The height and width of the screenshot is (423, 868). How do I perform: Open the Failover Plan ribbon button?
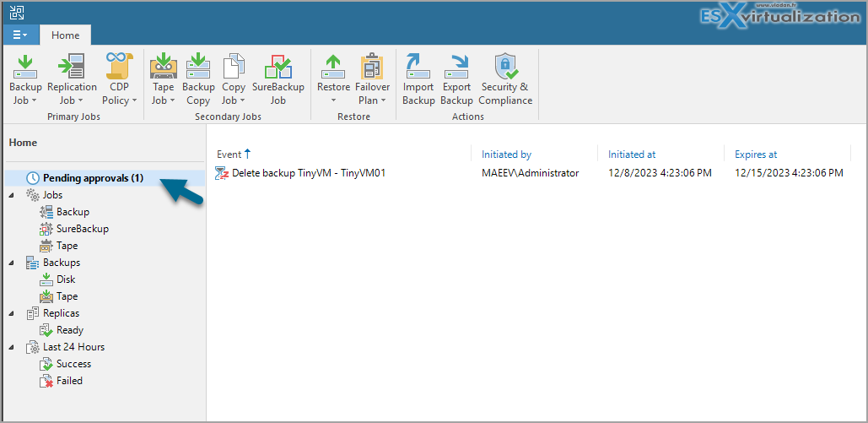(x=373, y=79)
